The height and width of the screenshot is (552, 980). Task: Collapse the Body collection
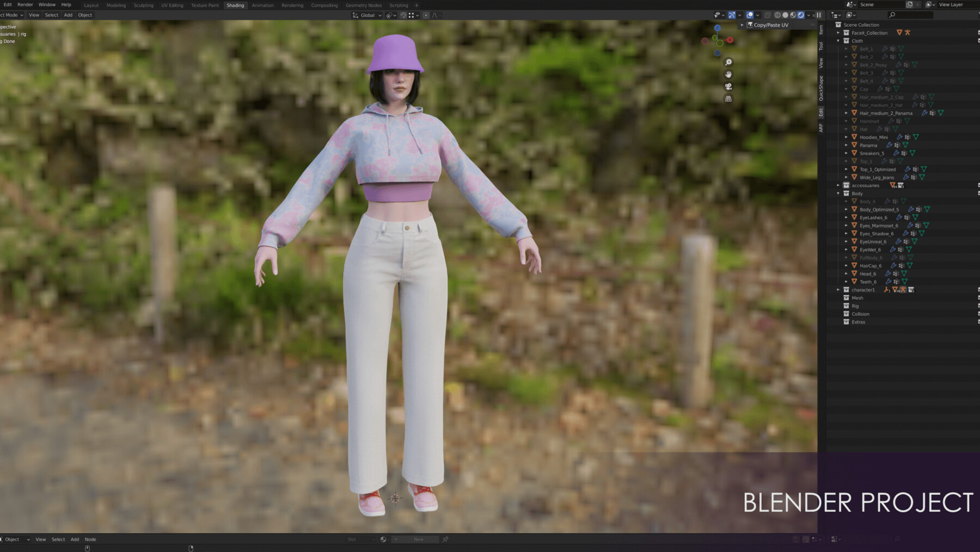(838, 193)
